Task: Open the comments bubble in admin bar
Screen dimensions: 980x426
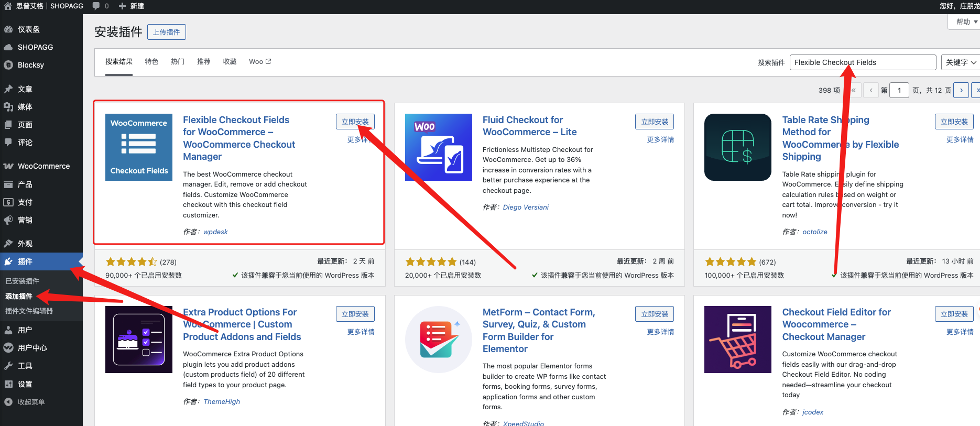Action: pos(96,6)
